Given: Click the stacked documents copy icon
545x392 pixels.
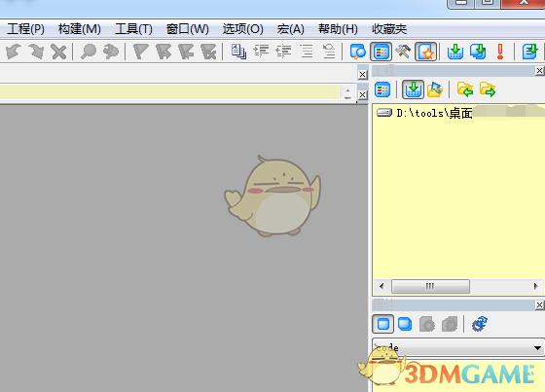Looking at the screenshot, I should coord(238,52).
